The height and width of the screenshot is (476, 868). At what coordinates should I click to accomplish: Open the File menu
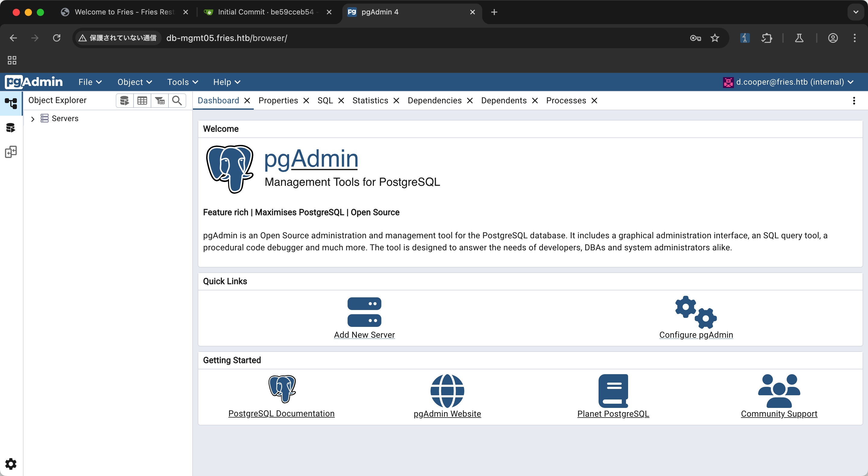90,82
